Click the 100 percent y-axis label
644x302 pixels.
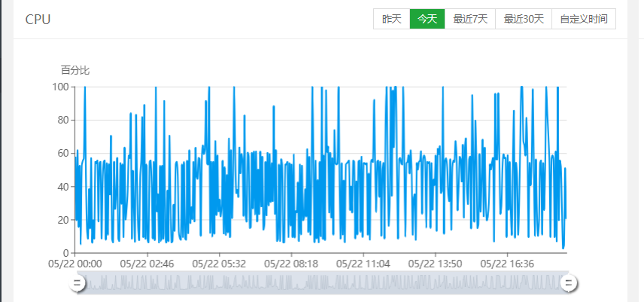click(x=60, y=87)
